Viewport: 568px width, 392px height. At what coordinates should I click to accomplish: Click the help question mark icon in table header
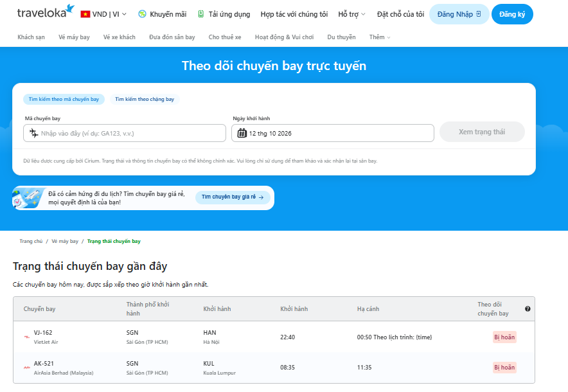(x=528, y=308)
